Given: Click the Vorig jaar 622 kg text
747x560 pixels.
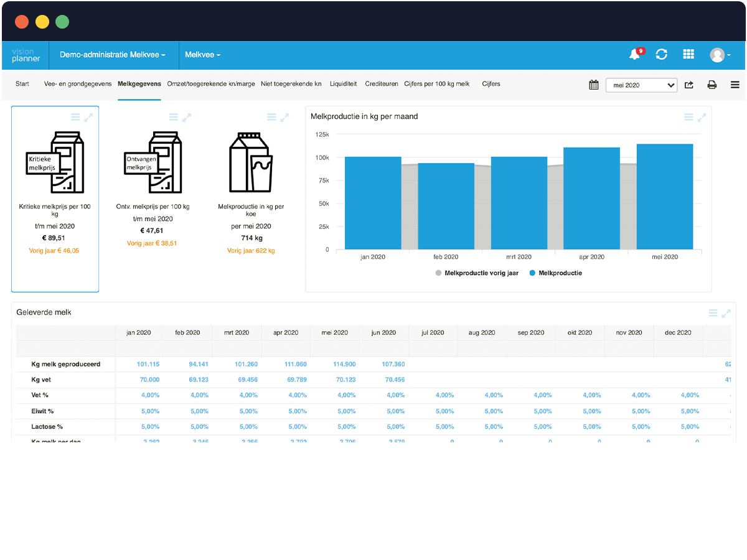Looking at the screenshot, I should click(251, 251).
